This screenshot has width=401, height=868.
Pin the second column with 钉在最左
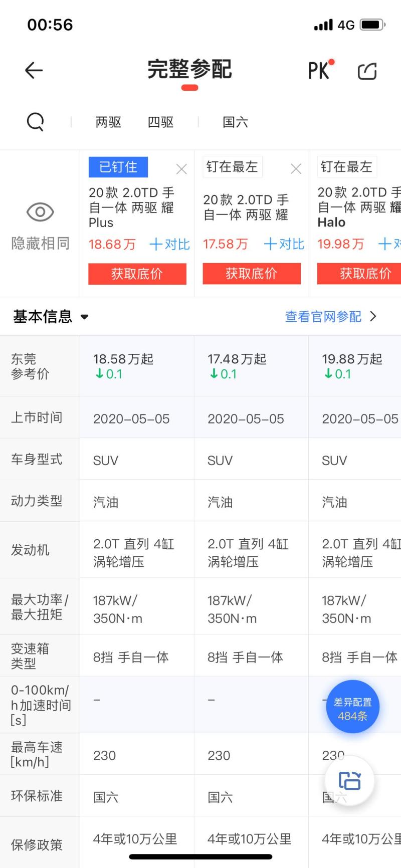coord(233,167)
